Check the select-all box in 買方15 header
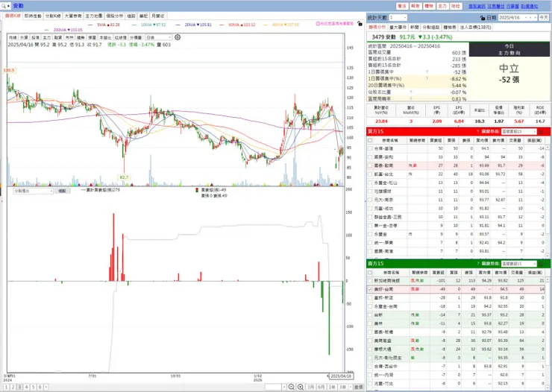 coord(370,140)
